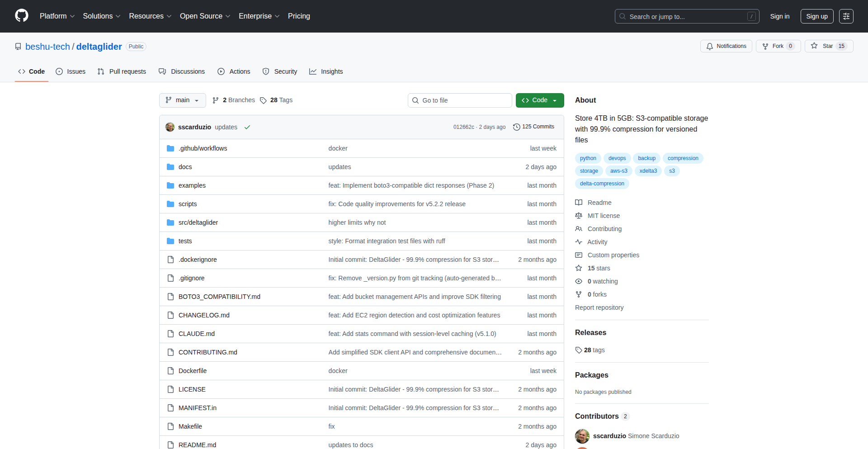
Task: Select the xdelta3 topic tag
Action: 648,171
